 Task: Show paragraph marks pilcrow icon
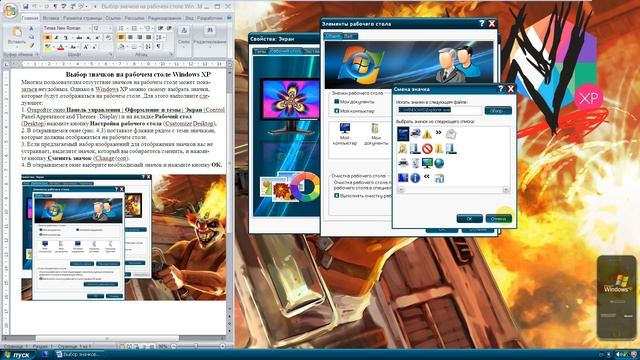pos(158,47)
